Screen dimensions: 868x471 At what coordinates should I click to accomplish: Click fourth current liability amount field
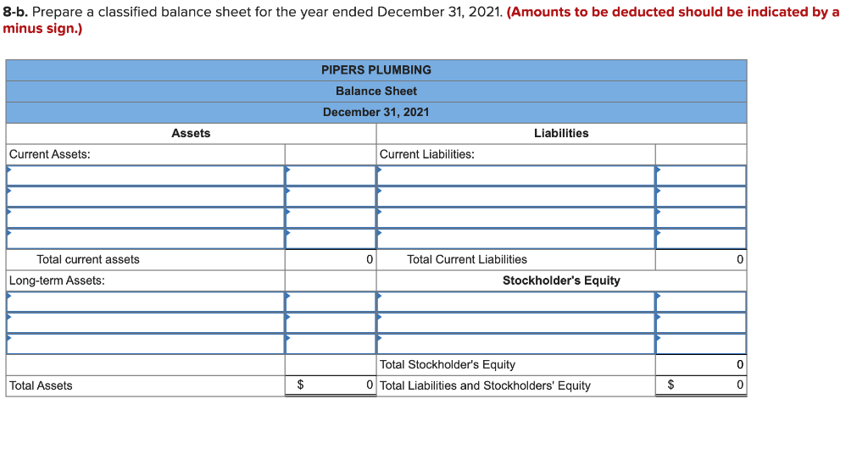(x=701, y=239)
